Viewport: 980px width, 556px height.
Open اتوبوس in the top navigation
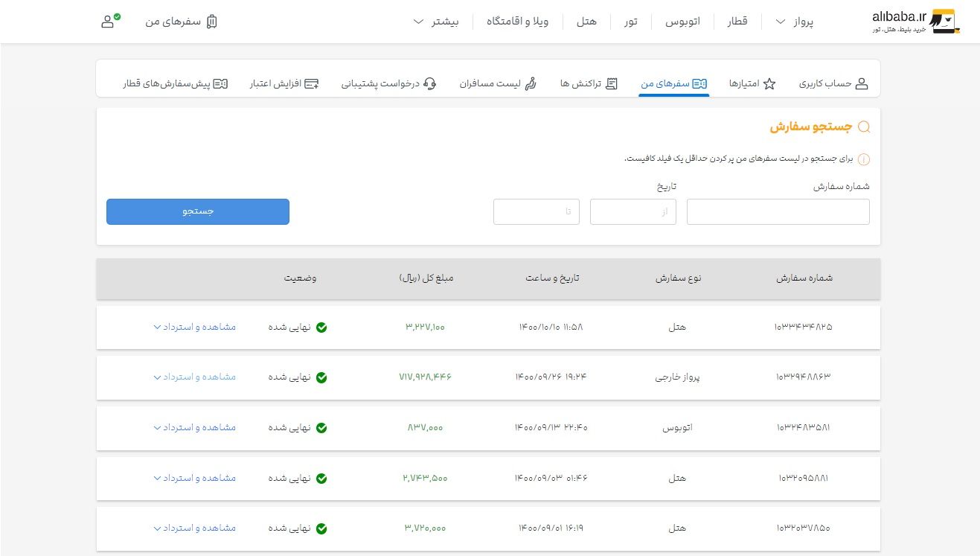click(x=682, y=22)
